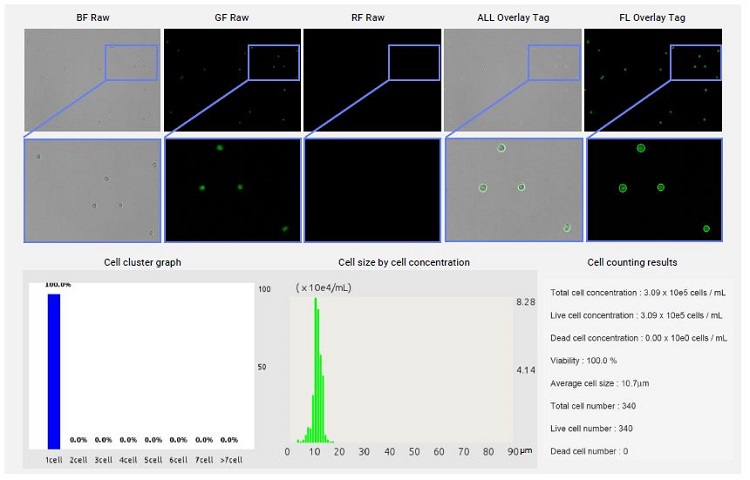Select the FL Overlay Tag zoomed-in image

654,190
